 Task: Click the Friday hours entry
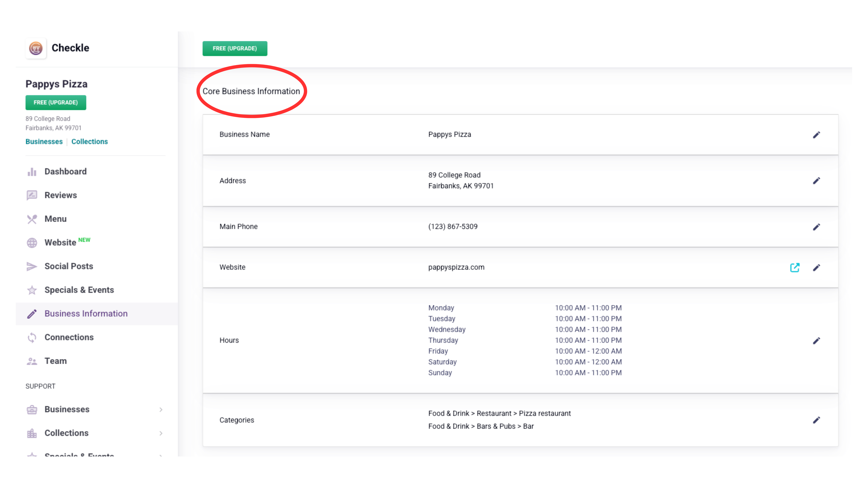(525, 351)
